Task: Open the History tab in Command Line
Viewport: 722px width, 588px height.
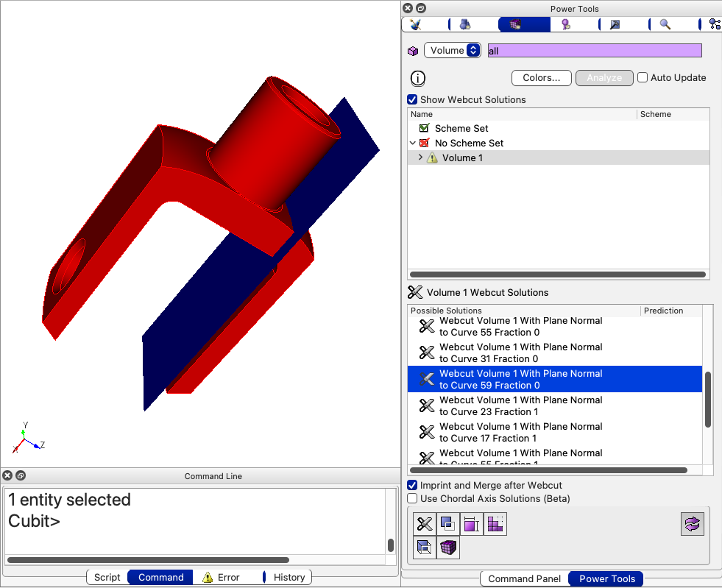Action: [289, 577]
